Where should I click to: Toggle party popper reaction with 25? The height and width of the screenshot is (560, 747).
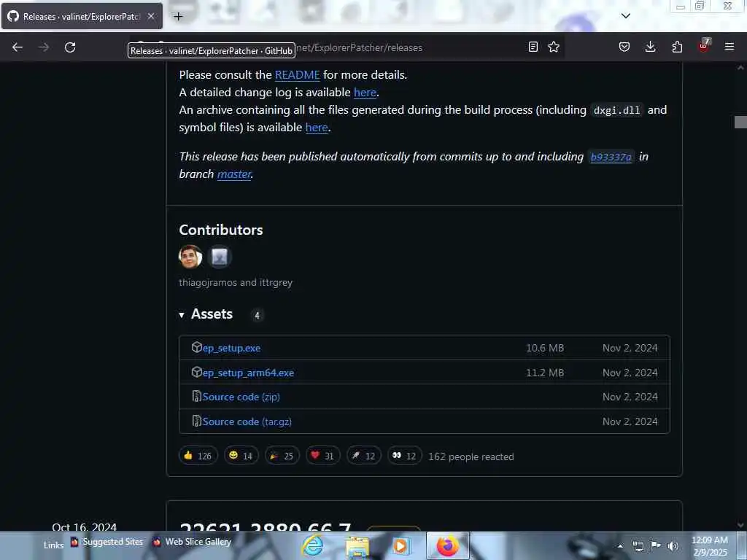282,456
